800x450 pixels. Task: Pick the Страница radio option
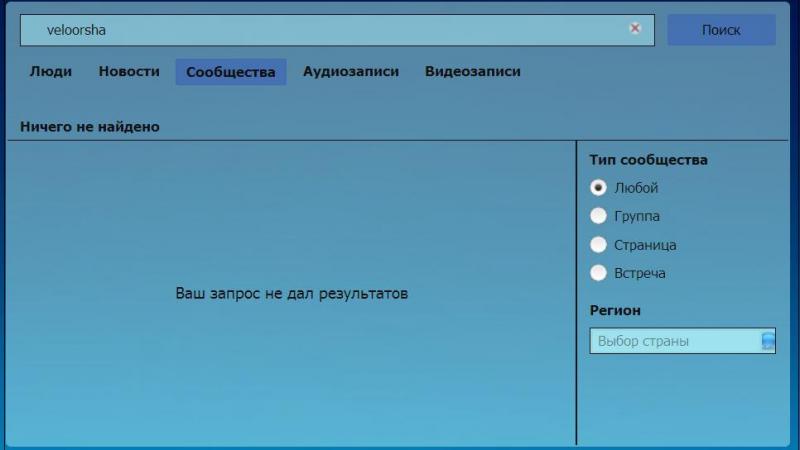click(598, 245)
